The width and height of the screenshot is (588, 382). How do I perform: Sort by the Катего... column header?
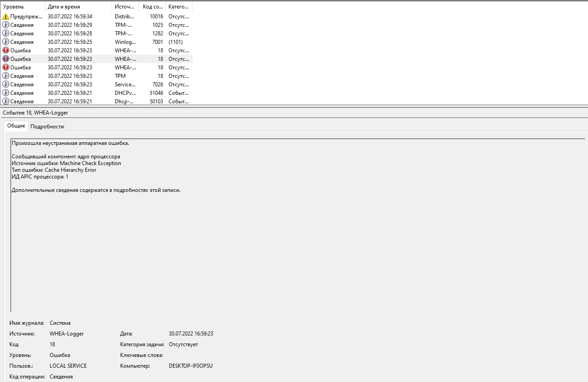coord(179,7)
